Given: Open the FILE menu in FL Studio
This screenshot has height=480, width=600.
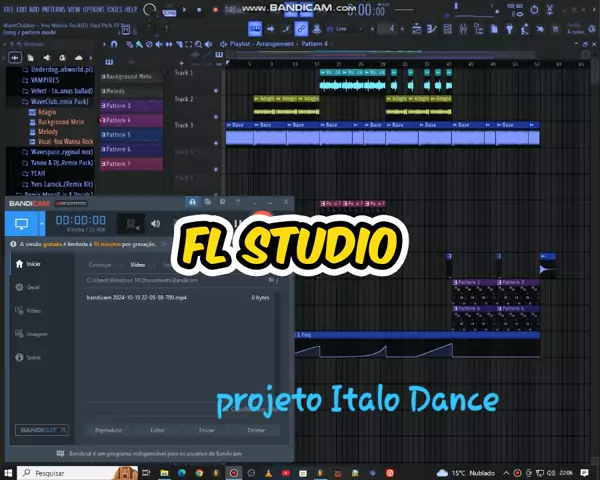Looking at the screenshot, I should click(8, 9).
